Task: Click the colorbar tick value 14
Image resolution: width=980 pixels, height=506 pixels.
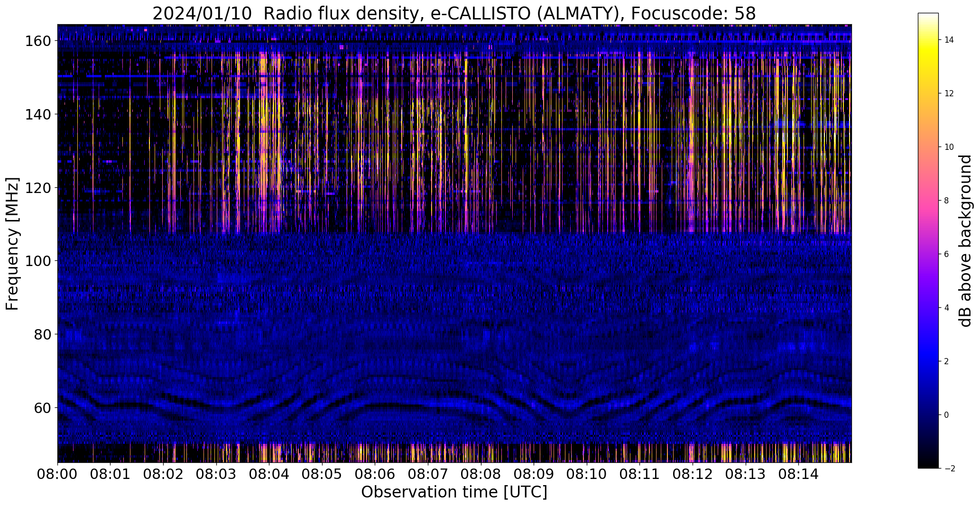Action: [x=949, y=40]
